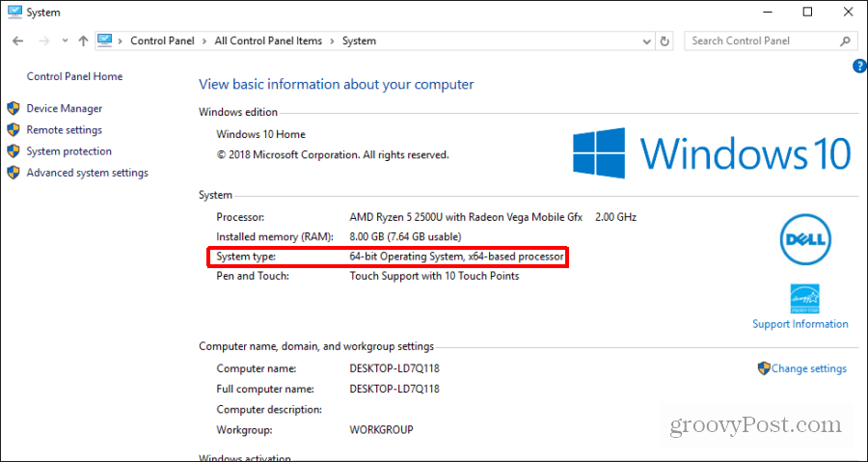Viewport: 868px width, 462px height.
Task: Open address bar history dropdown
Action: point(646,41)
